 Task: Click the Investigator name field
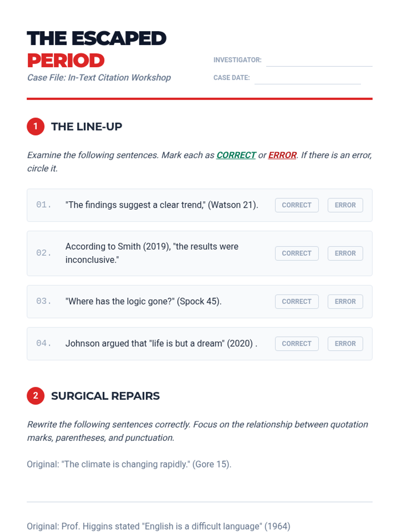319,61
